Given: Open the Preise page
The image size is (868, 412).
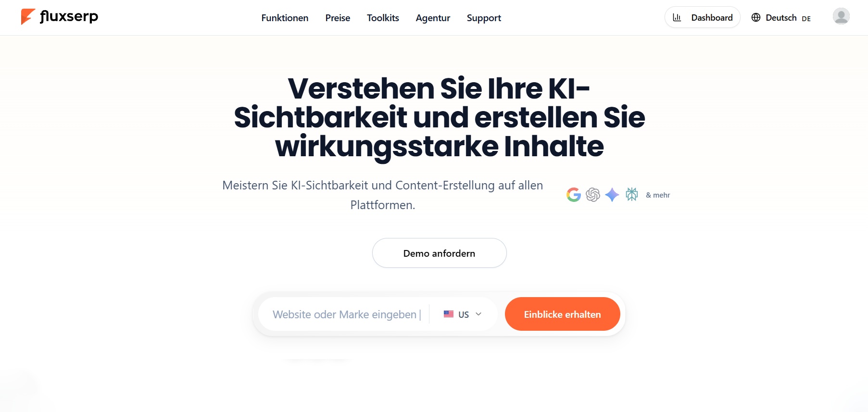Looking at the screenshot, I should click(338, 18).
